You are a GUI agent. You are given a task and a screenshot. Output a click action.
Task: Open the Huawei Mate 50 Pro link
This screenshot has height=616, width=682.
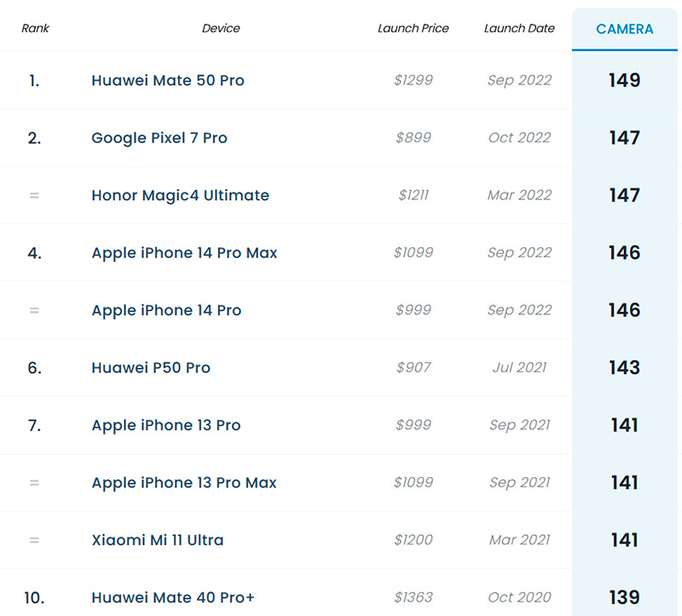(x=168, y=81)
